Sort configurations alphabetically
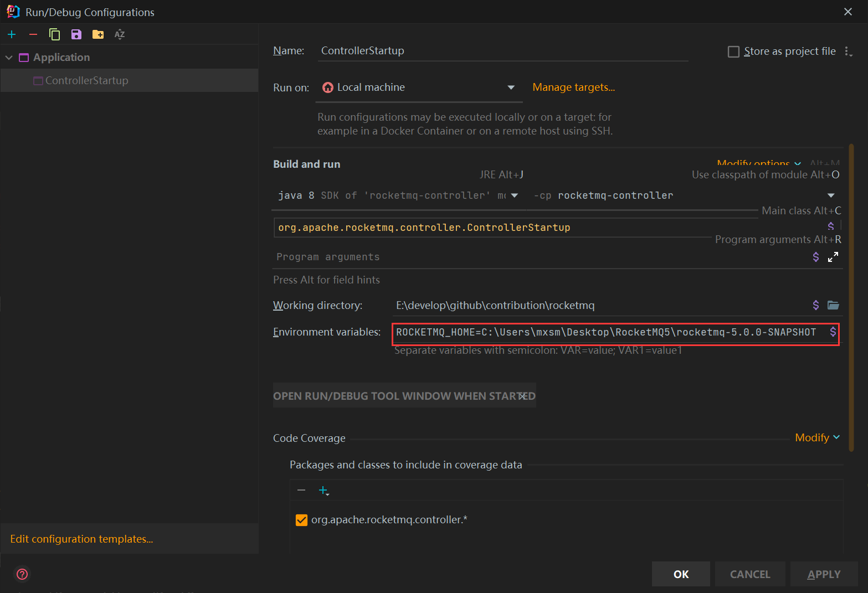Image resolution: width=868 pixels, height=593 pixels. click(119, 34)
